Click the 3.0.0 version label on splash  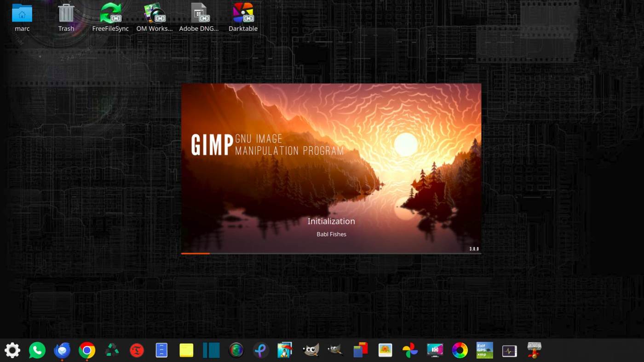pyautogui.click(x=474, y=249)
